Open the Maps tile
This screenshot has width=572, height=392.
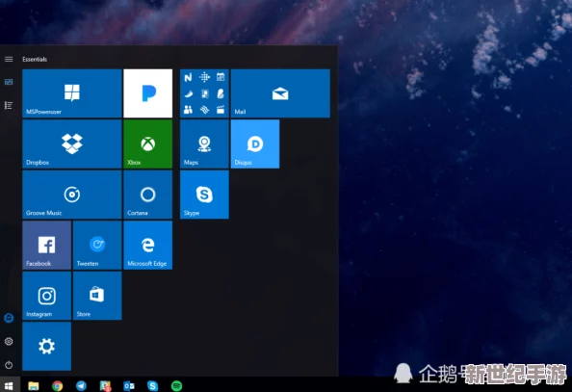[204, 144]
